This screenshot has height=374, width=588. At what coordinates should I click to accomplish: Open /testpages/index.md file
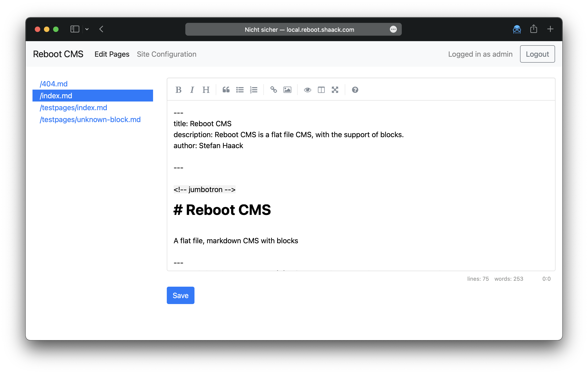point(73,107)
